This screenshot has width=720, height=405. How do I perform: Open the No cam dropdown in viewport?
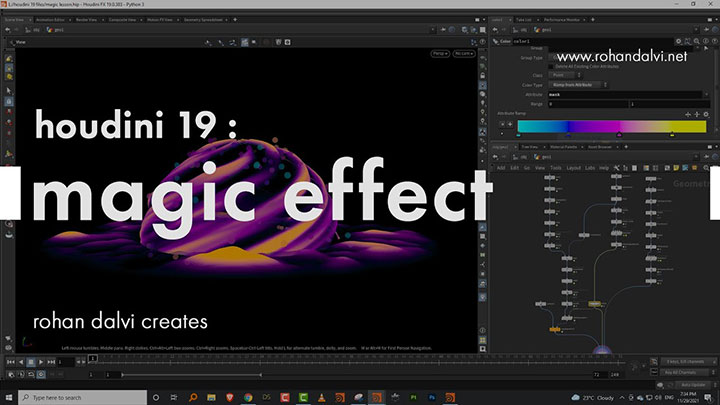pos(464,54)
